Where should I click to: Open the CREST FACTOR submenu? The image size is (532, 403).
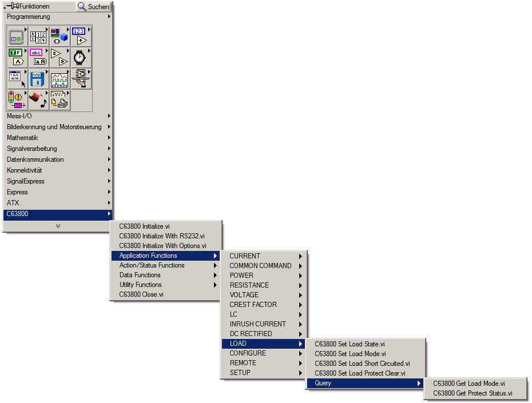264,305
